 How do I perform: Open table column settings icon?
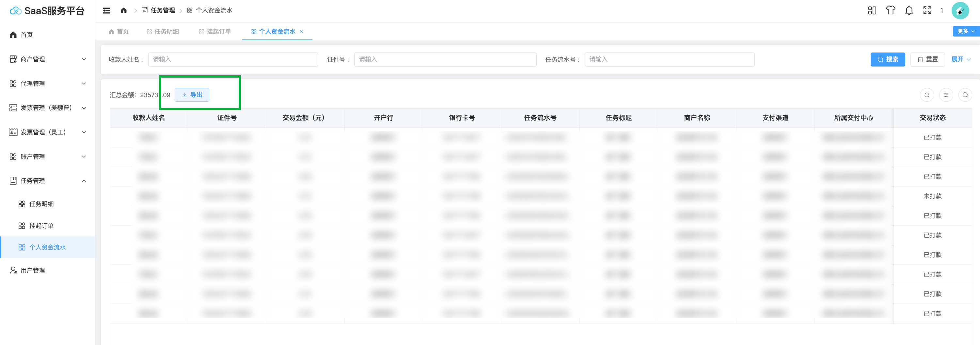pos(946,95)
